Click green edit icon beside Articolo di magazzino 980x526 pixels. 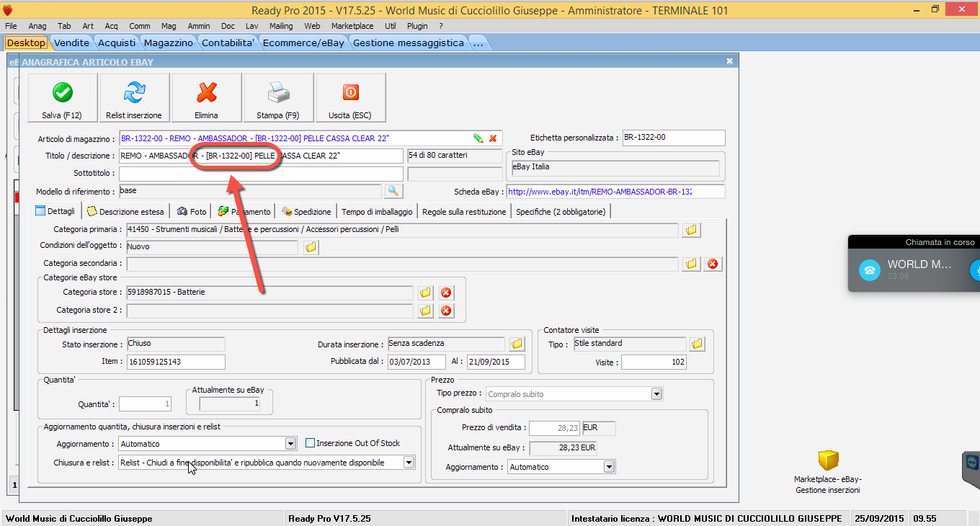coord(478,138)
